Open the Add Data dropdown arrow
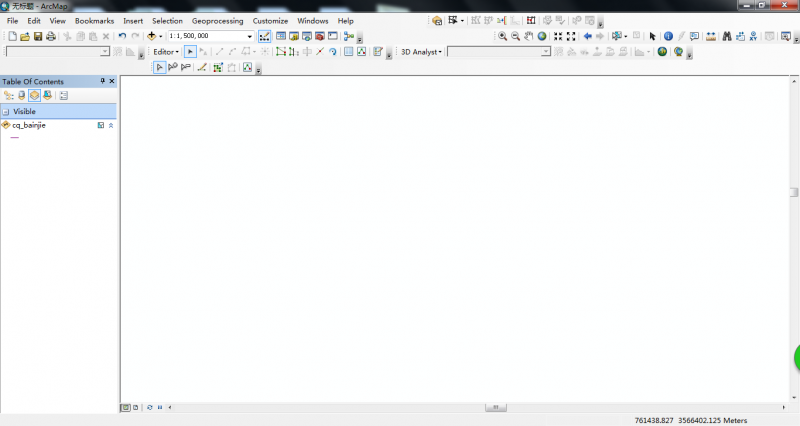Image resolution: width=800 pixels, height=426 pixels. (160, 36)
